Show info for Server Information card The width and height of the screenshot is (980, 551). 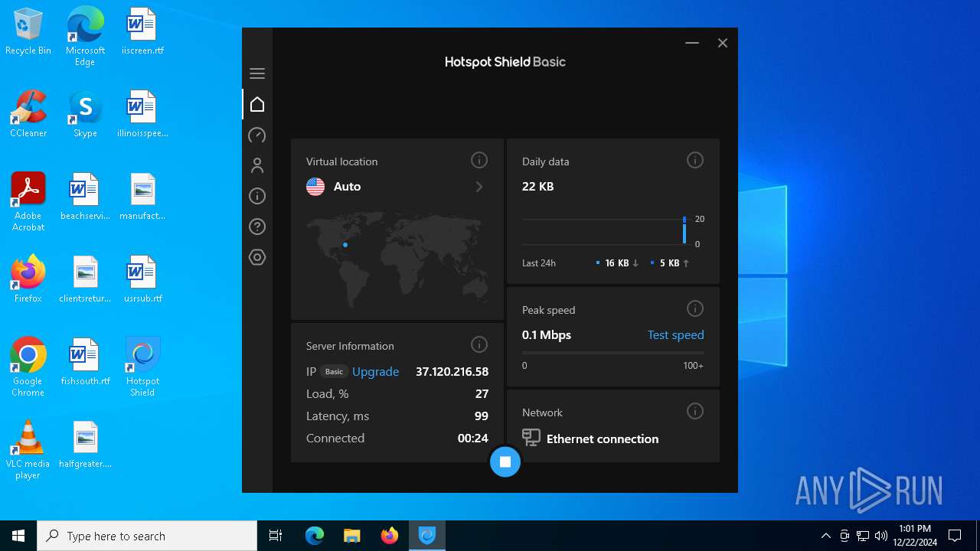(x=479, y=344)
